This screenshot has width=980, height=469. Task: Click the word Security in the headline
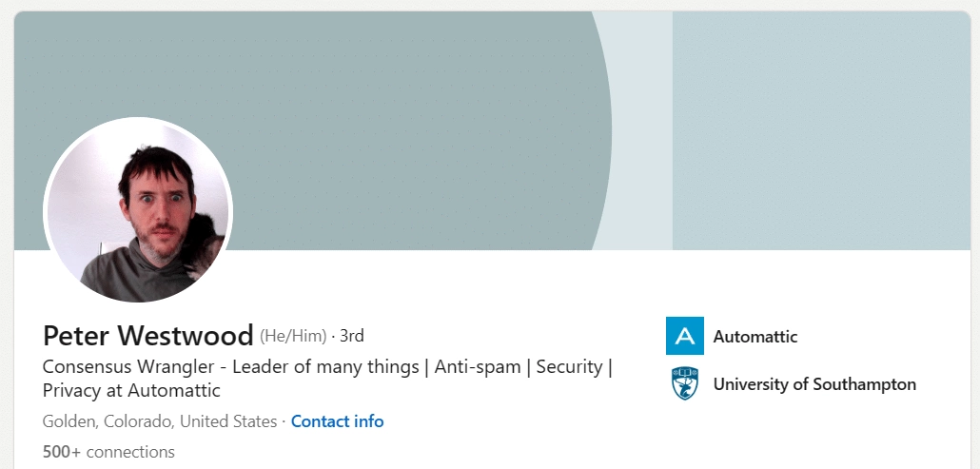[569, 366]
